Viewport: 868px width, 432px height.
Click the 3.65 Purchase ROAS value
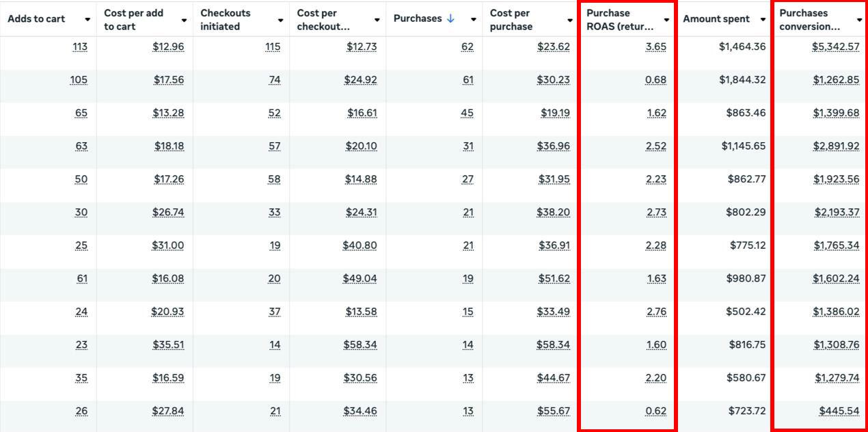pos(655,46)
